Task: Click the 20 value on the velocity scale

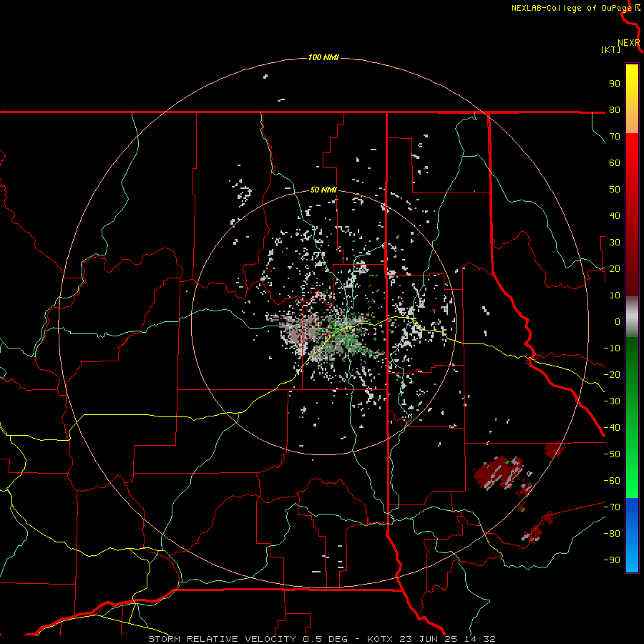Action: [x=615, y=268]
